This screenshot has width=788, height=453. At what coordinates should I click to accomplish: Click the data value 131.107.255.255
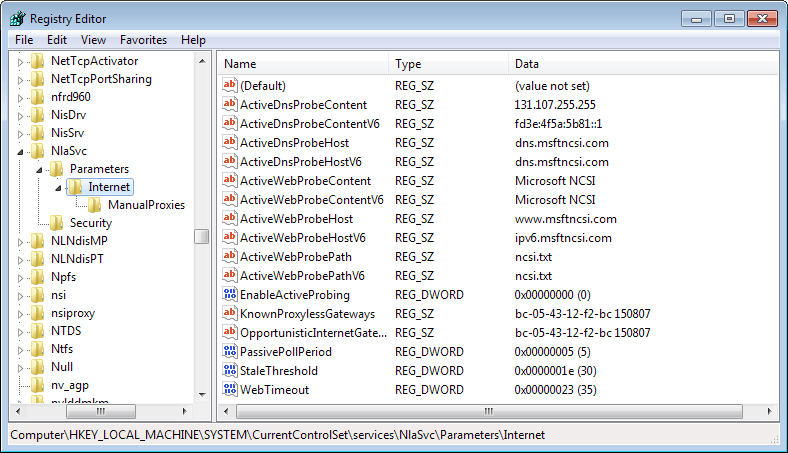pos(555,105)
